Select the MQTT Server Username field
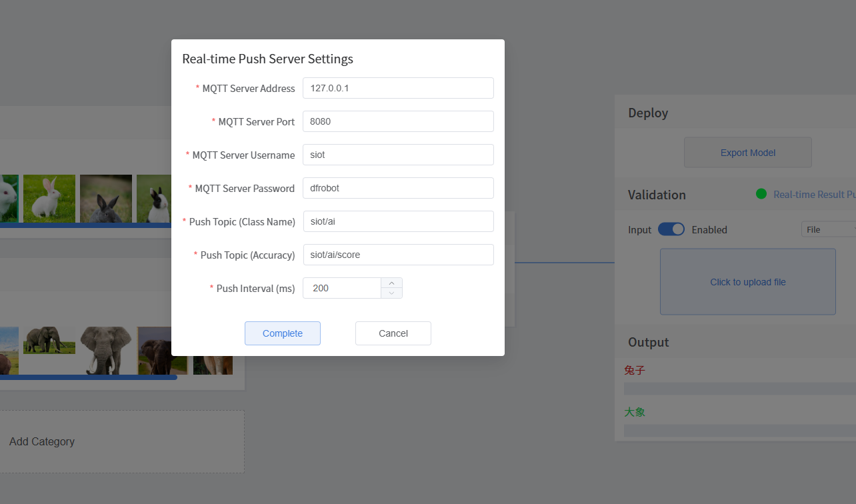856x504 pixels. point(398,155)
